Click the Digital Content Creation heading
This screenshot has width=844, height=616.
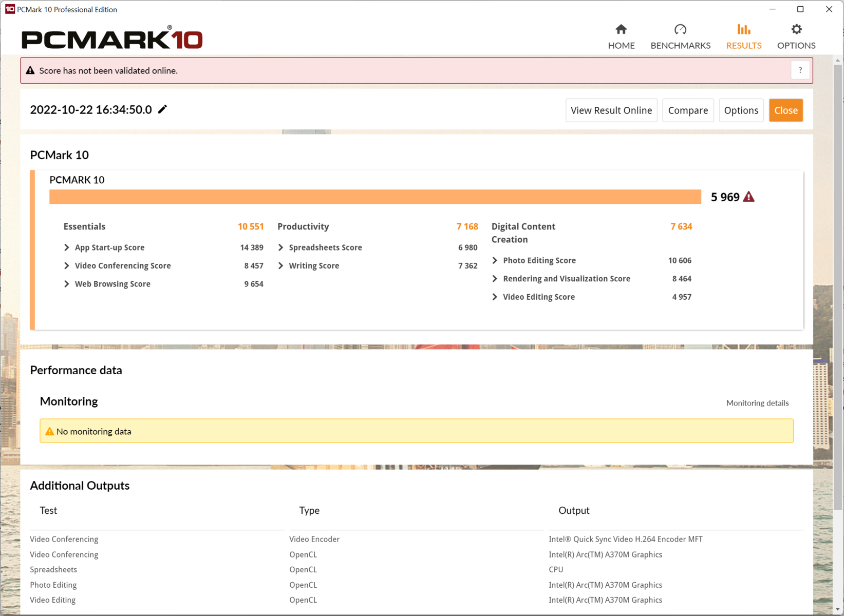[523, 233]
